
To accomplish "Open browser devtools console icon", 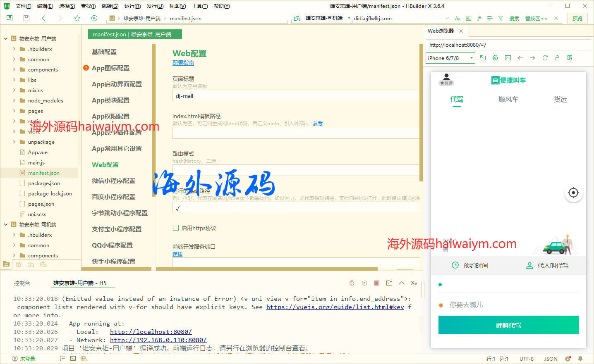I will 508,58.
